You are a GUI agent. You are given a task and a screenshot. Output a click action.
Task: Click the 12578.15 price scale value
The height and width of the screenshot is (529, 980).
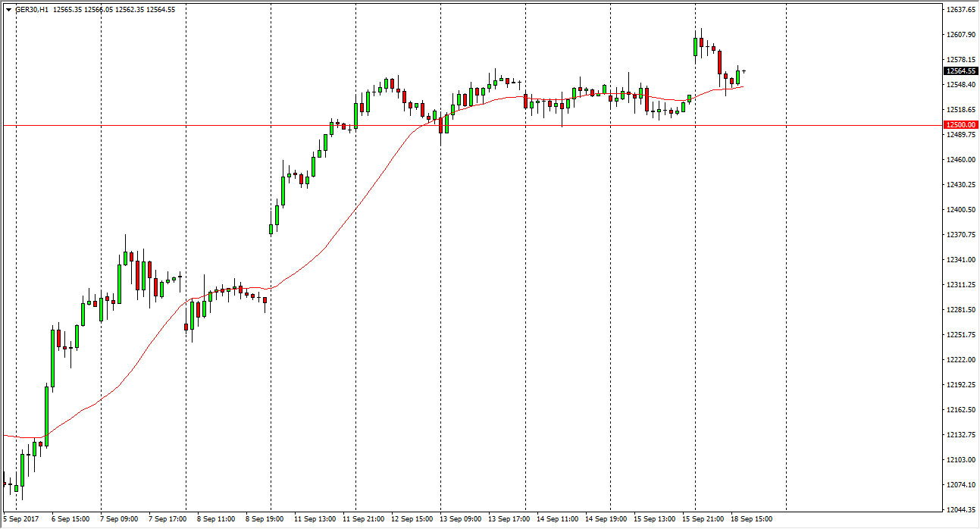pyautogui.click(x=960, y=60)
